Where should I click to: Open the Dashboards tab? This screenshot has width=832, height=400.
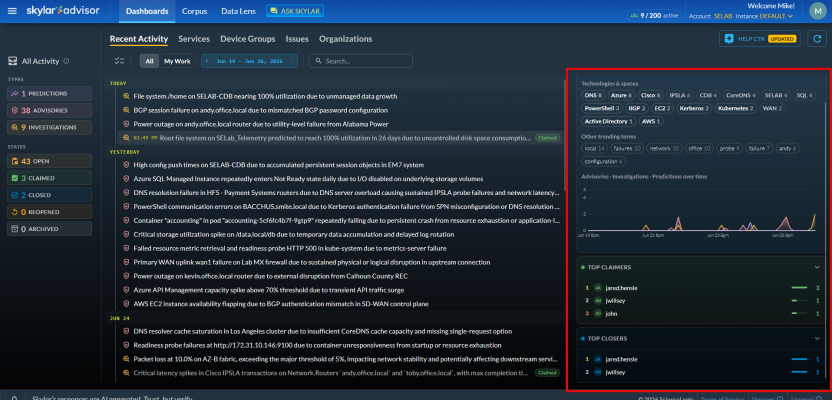(x=147, y=11)
